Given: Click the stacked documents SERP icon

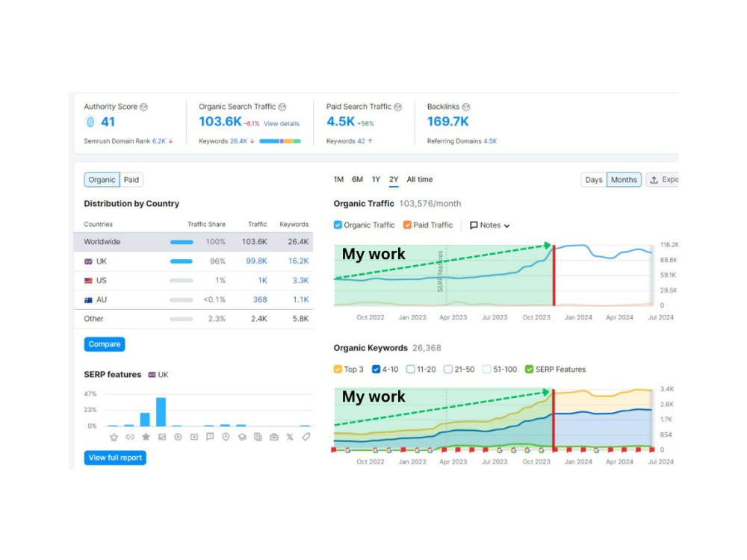Looking at the screenshot, I should pos(258,437).
